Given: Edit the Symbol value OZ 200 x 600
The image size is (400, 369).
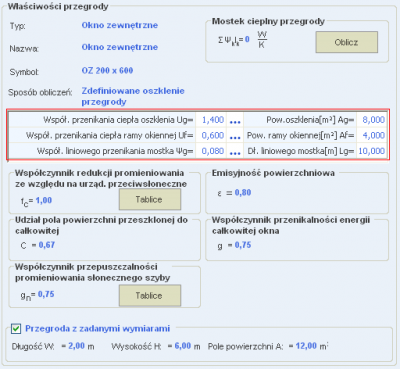Looking at the screenshot, I should (x=107, y=71).
